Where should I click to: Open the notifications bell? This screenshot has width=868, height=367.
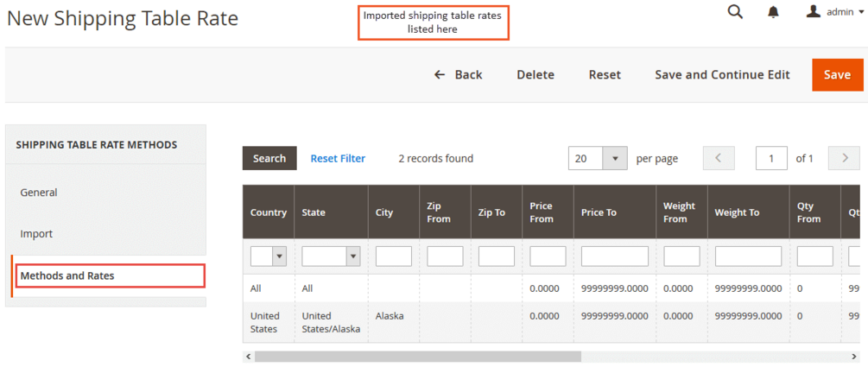click(774, 12)
